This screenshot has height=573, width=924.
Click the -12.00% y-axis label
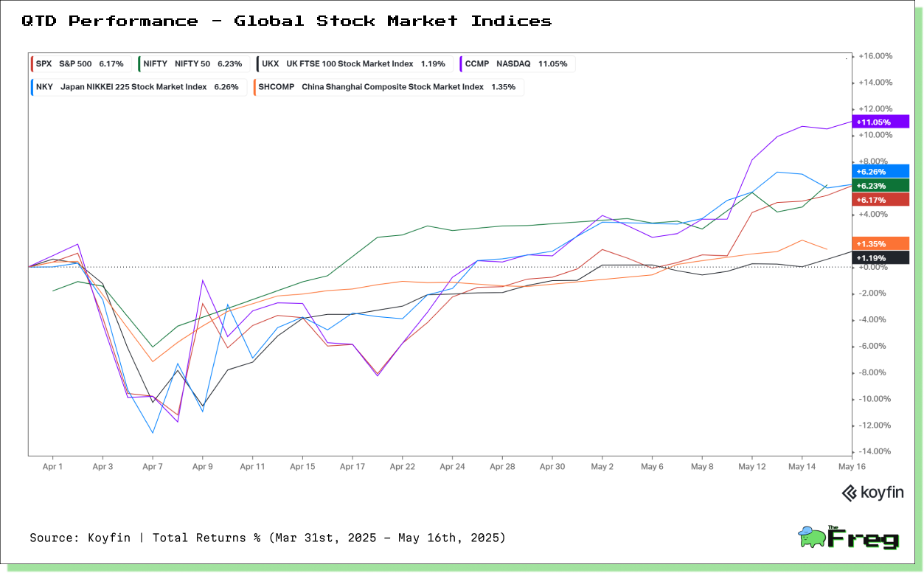point(875,426)
